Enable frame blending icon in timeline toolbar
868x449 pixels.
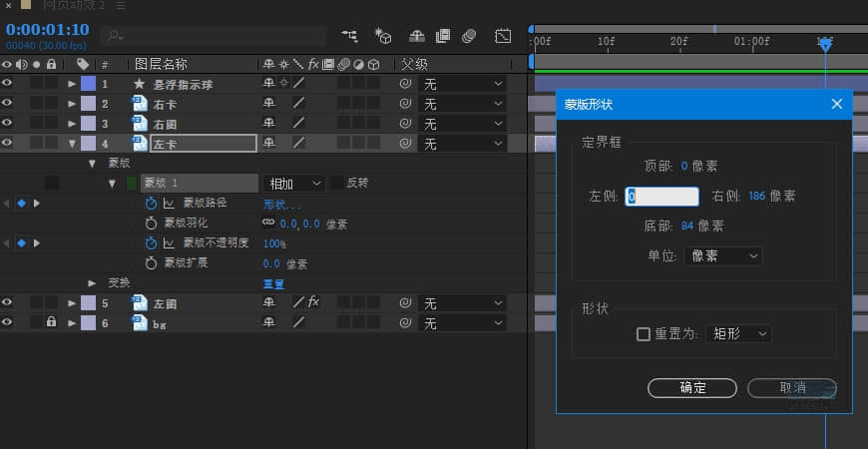443,36
